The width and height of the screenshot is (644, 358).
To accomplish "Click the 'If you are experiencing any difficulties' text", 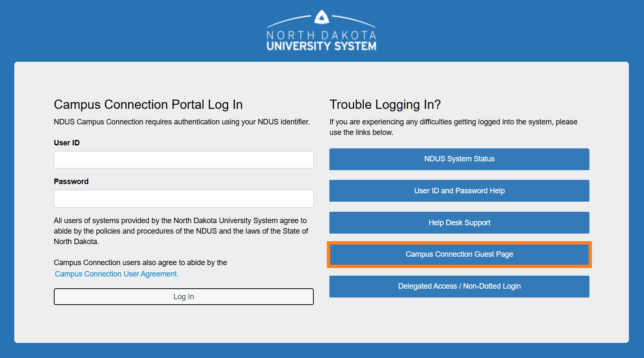I will point(453,127).
